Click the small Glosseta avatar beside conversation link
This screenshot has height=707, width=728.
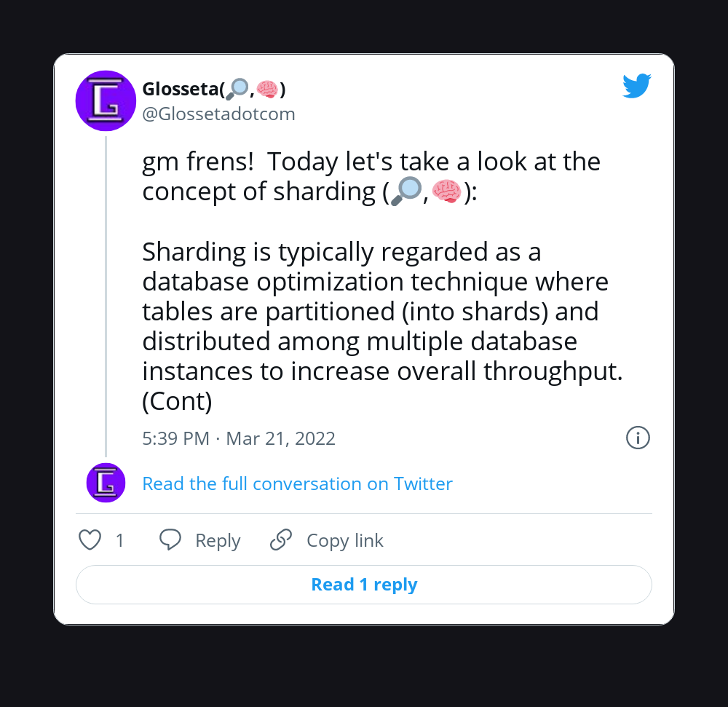(106, 483)
